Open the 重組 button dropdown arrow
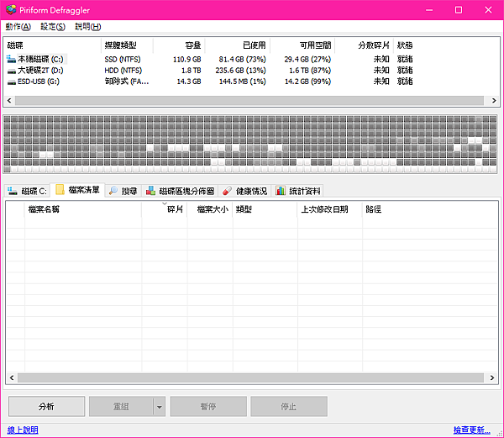 160,407
